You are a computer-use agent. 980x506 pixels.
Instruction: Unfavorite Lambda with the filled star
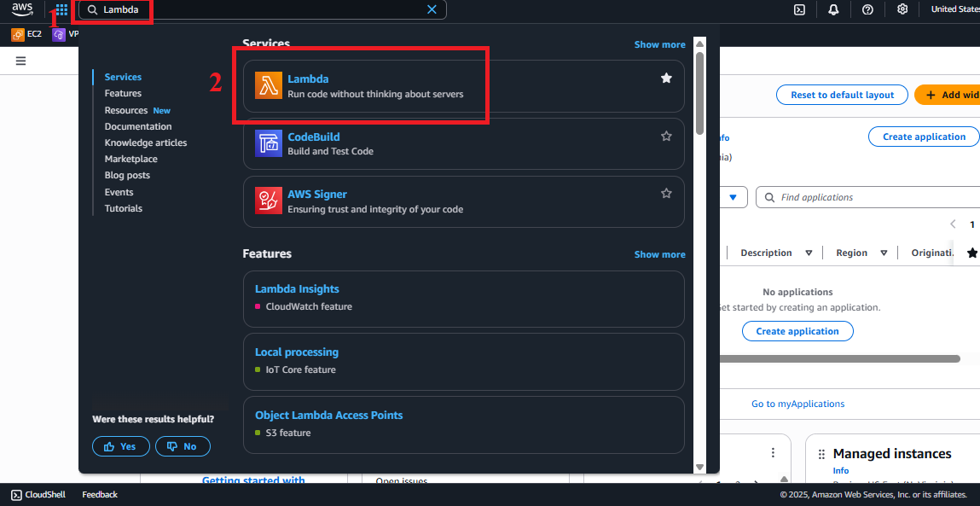(666, 79)
